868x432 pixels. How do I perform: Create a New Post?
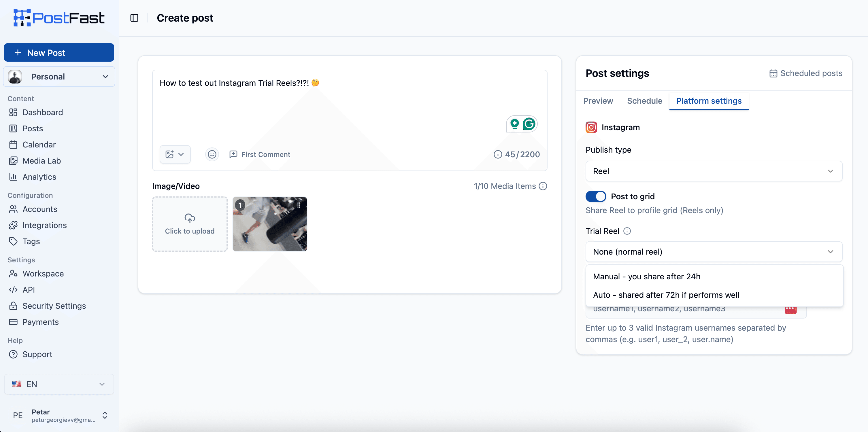tap(59, 52)
